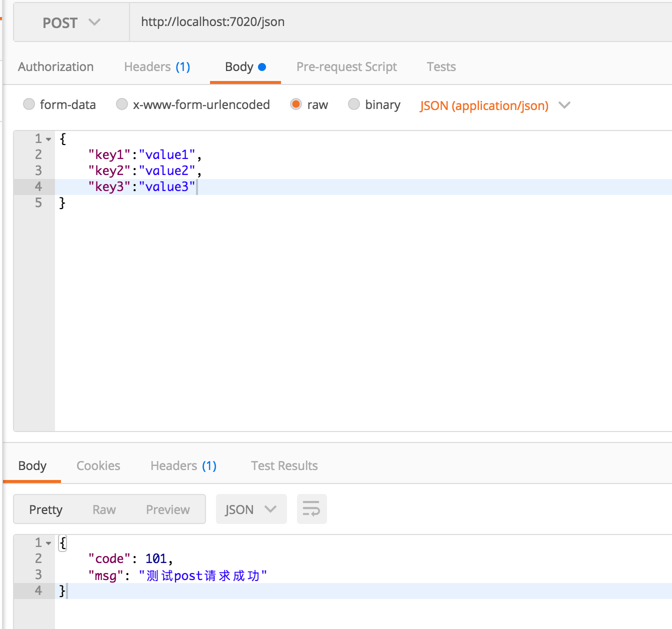Viewport: 672px width, 629px height.
Task: Open the response JSON format dropdown
Action: (x=251, y=509)
